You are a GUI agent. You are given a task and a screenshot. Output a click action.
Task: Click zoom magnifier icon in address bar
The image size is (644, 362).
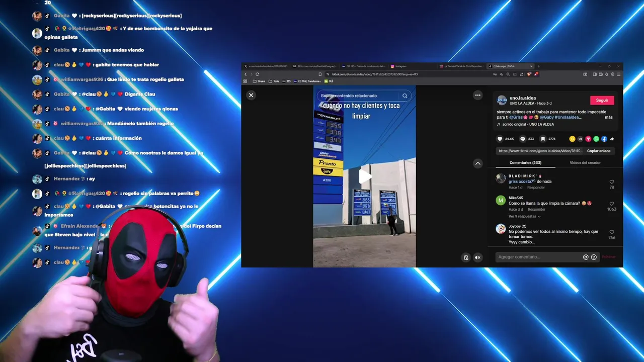[508, 74]
